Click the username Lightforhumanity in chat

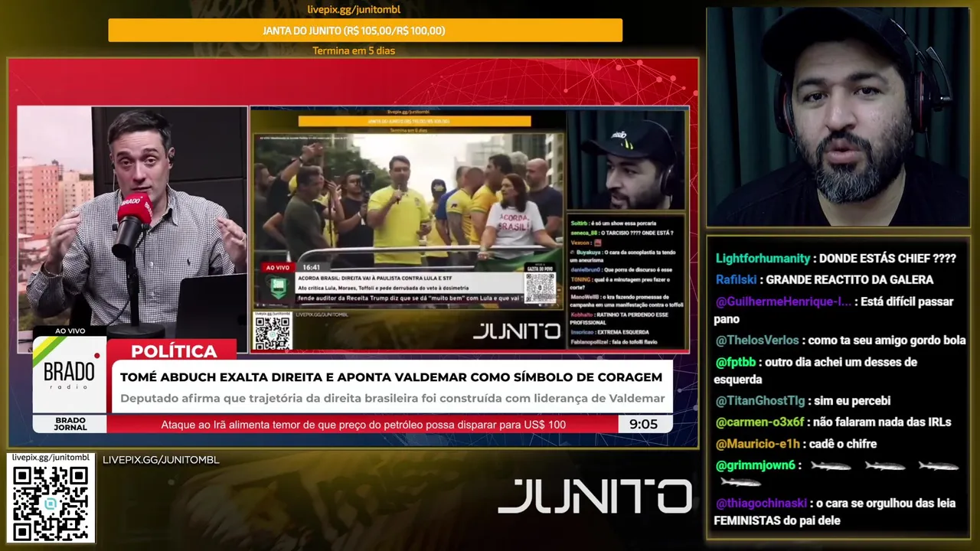click(763, 259)
